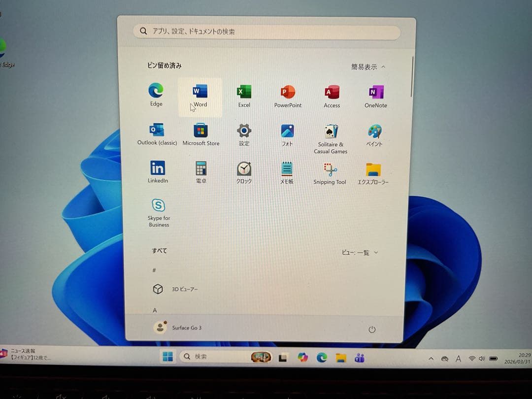Image resolution: width=532 pixels, height=399 pixels.
Task: Open File Explorer on the taskbar
Action: click(341, 358)
